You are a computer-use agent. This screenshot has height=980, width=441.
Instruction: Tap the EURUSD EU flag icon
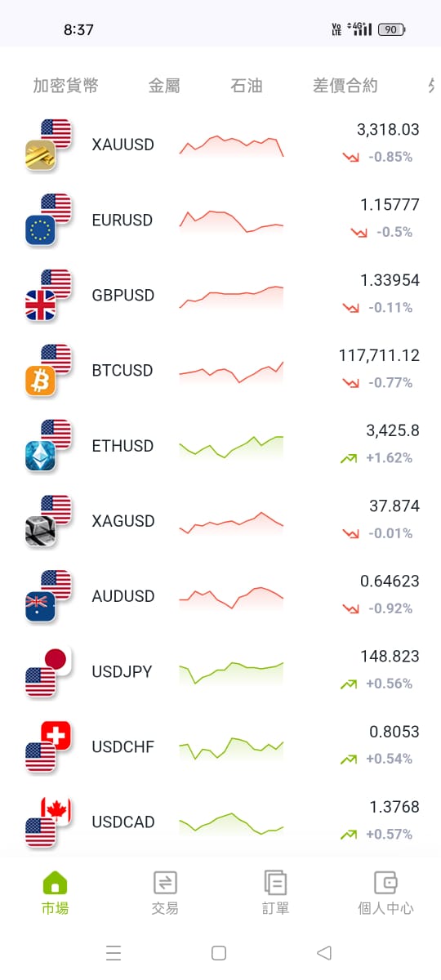tap(40, 230)
